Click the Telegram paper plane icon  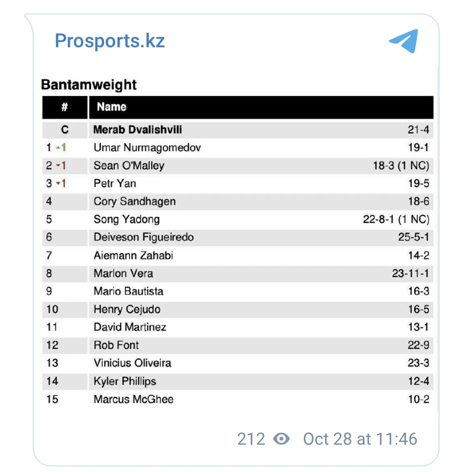point(404,41)
